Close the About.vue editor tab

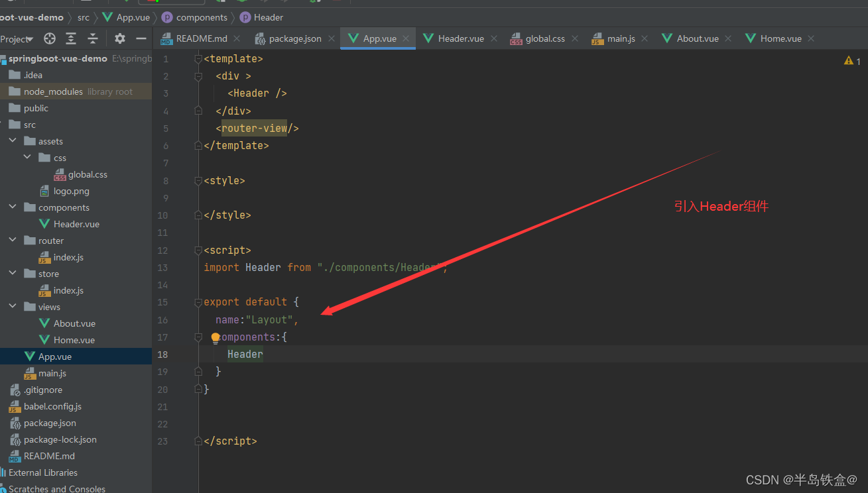click(729, 39)
